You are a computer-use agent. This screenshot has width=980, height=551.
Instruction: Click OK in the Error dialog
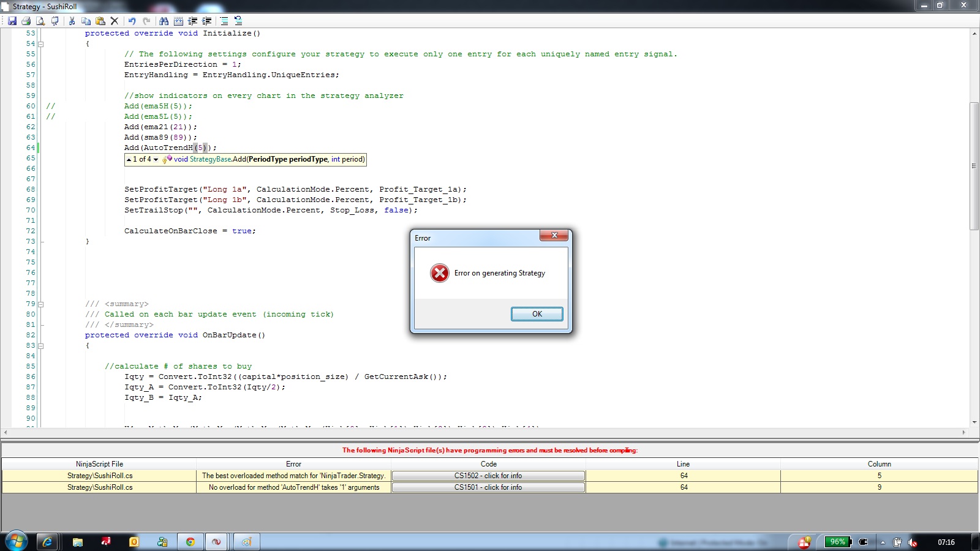point(537,314)
